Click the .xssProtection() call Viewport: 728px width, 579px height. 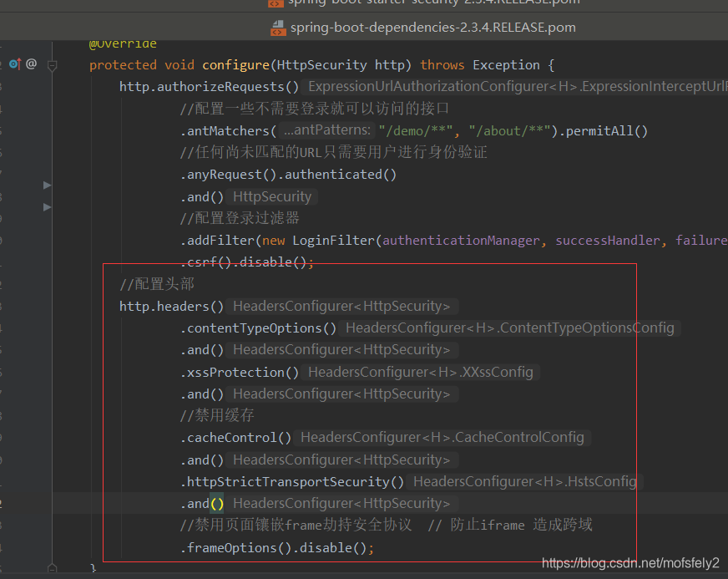[240, 373]
